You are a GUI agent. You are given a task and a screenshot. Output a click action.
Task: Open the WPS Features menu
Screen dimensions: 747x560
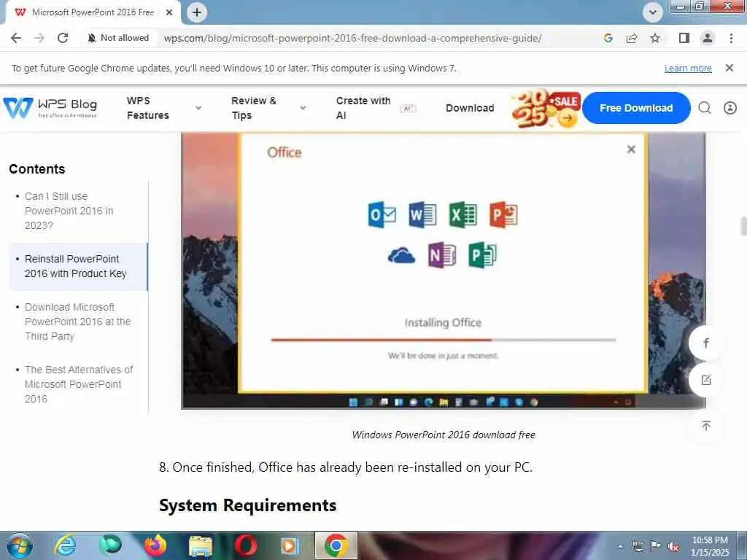[147, 108]
